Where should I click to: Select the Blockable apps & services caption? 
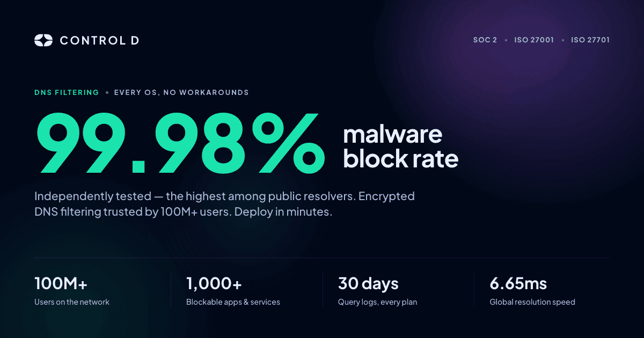coord(233,302)
